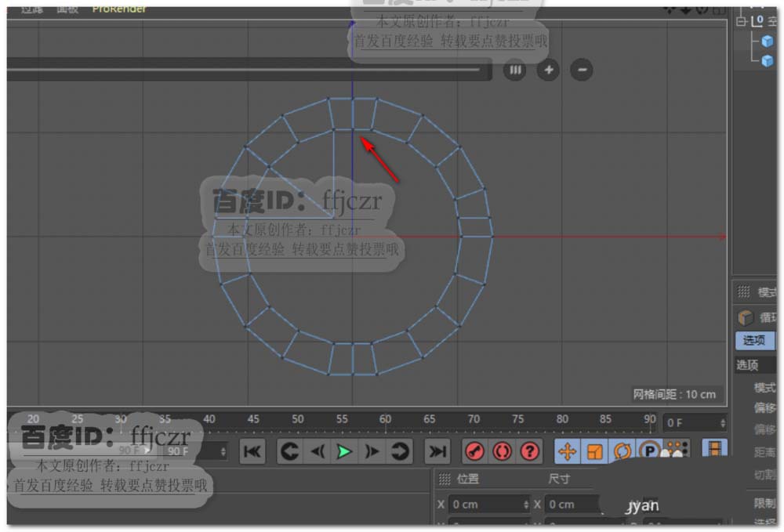Click the grip handle of the coordinates panel
Image resolution: width=784 pixels, height=532 pixels.
(444, 479)
